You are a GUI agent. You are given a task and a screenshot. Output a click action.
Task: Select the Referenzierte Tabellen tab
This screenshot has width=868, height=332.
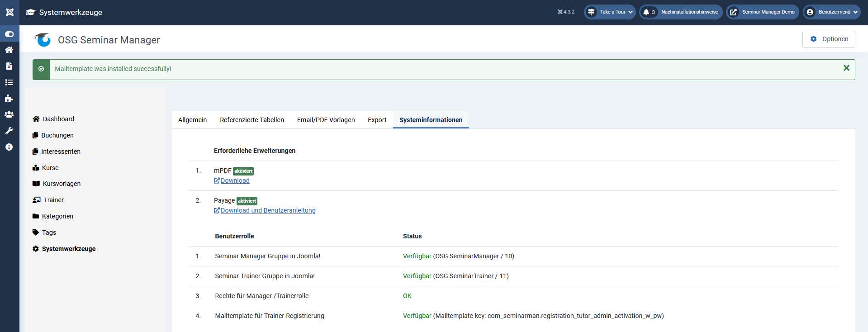[x=252, y=120]
